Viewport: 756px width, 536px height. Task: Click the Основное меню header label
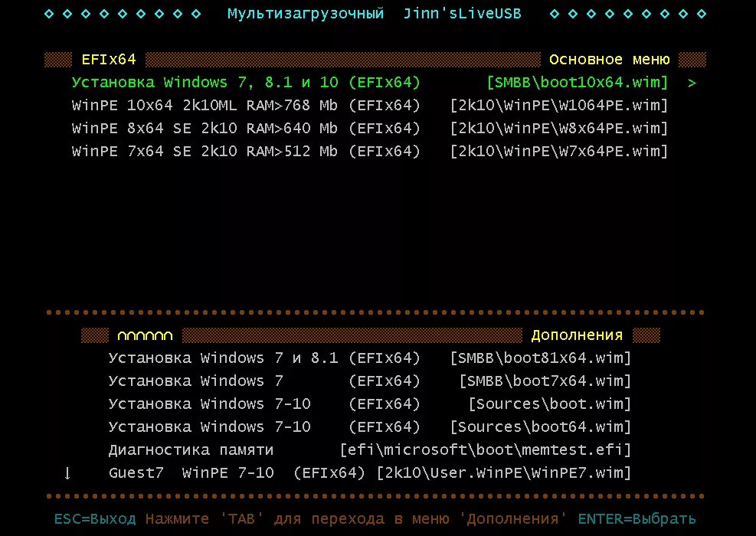610,60
